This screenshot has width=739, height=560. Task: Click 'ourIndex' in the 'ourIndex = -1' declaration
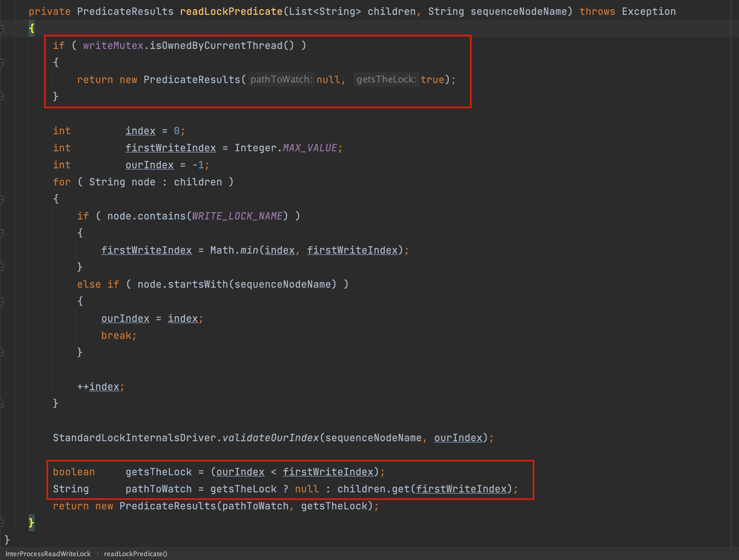click(150, 165)
